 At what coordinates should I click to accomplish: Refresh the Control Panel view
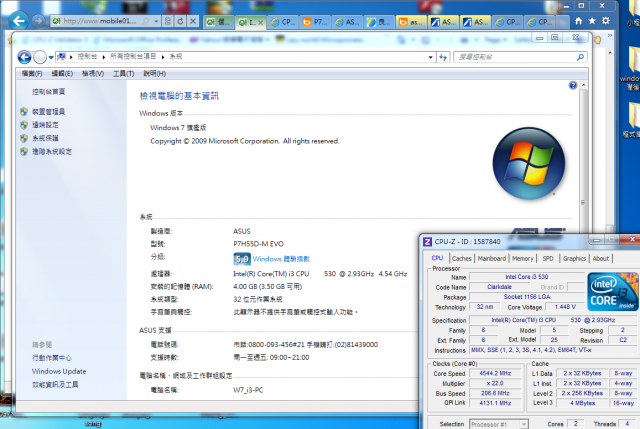tap(443, 57)
